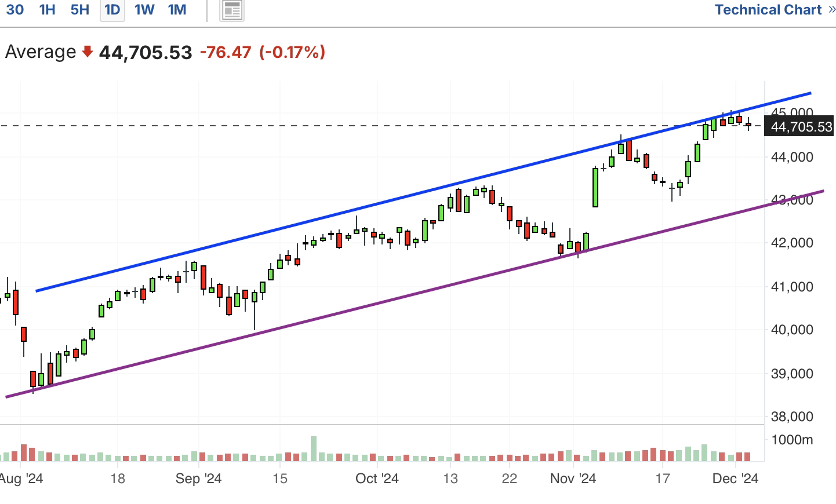Click the lower purple support trendline

click(415, 294)
